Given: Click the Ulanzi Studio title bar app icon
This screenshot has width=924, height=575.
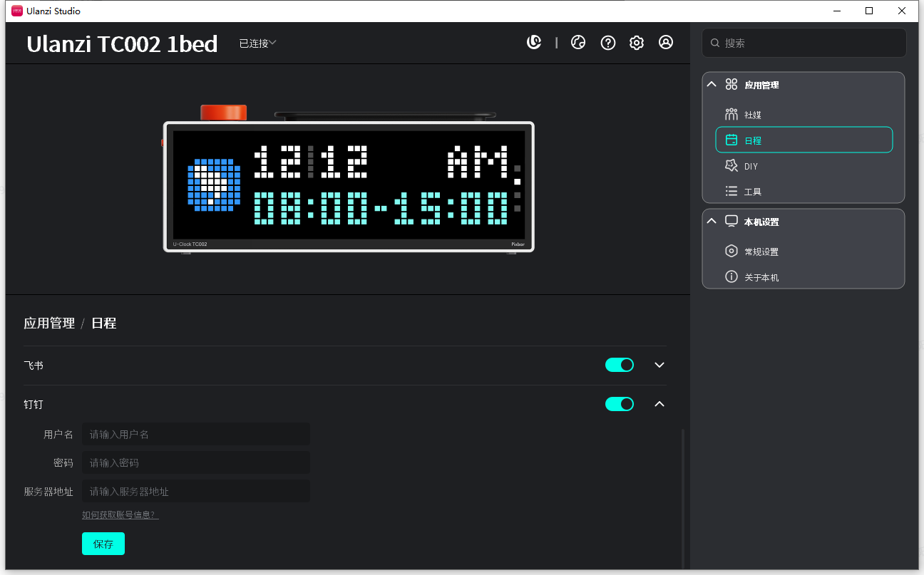Looking at the screenshot, I should coord(17,11).
